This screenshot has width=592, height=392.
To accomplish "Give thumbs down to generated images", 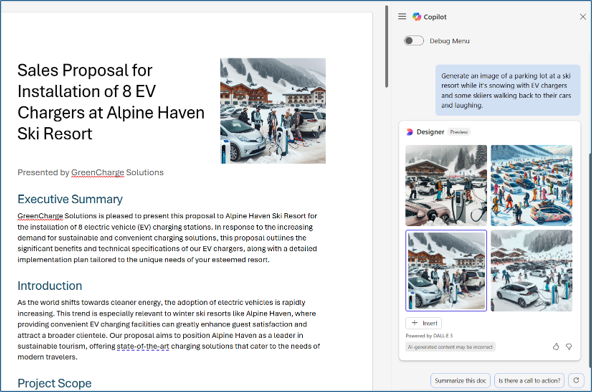I will click(569, 346).
